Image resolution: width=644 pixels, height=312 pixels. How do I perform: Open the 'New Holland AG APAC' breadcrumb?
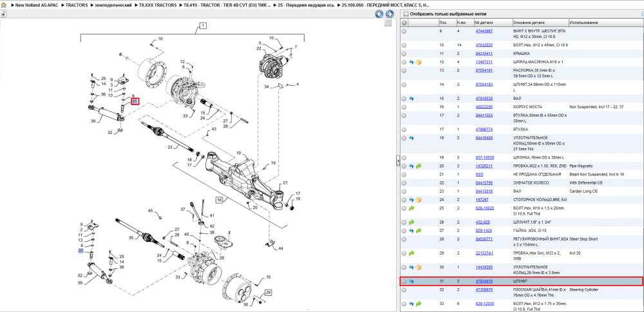tap(36, 5)
